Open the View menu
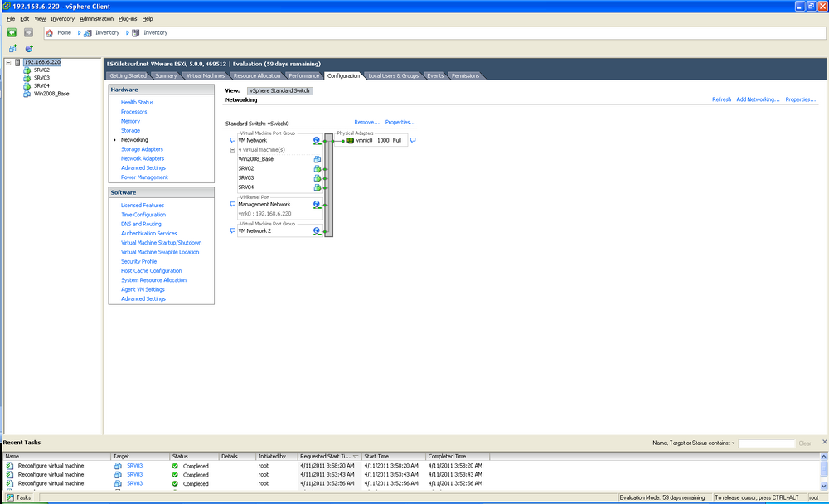 pyautogui.click(x=40, y=18)
